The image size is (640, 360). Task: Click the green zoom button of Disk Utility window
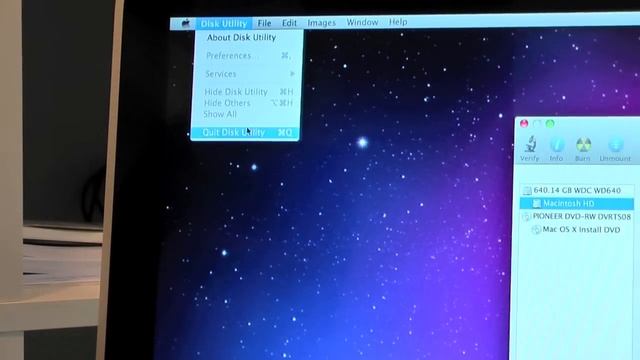[550, 123]
